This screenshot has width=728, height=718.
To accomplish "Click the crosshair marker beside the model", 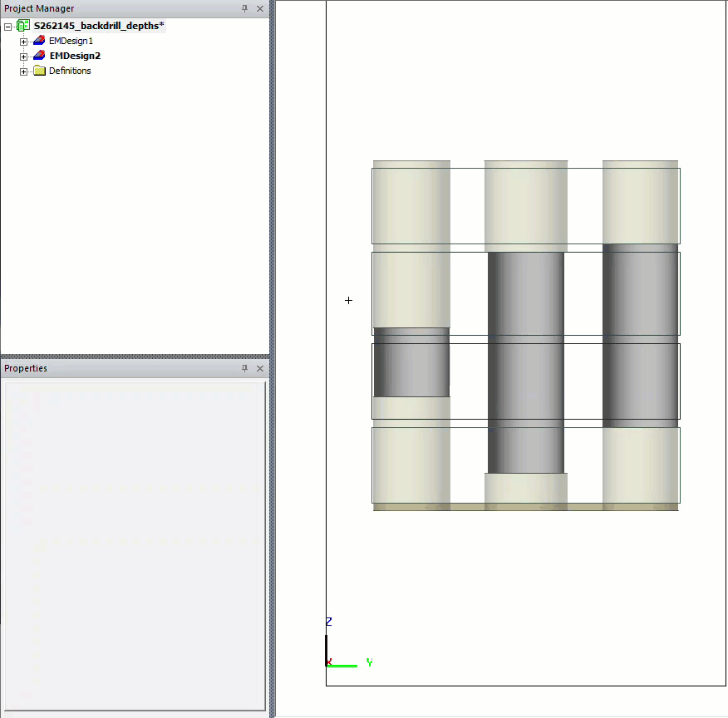I will click(348, 300).
